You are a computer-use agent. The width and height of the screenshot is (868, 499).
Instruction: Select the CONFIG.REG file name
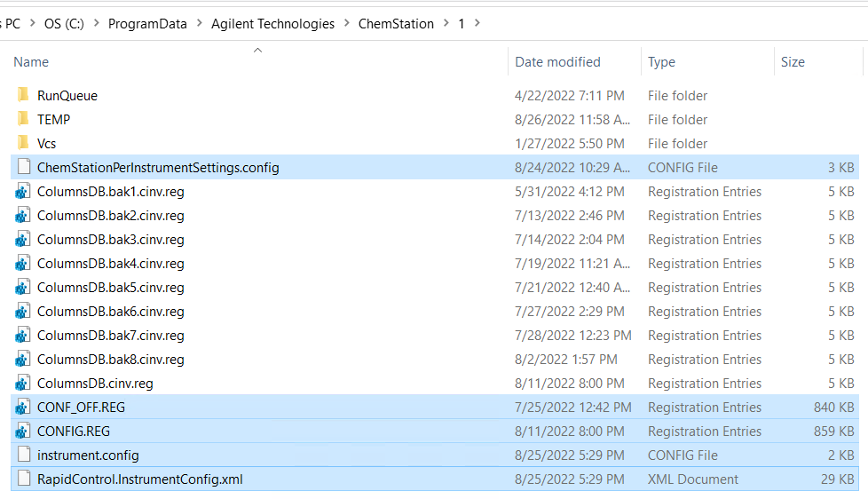pos(74,432)
